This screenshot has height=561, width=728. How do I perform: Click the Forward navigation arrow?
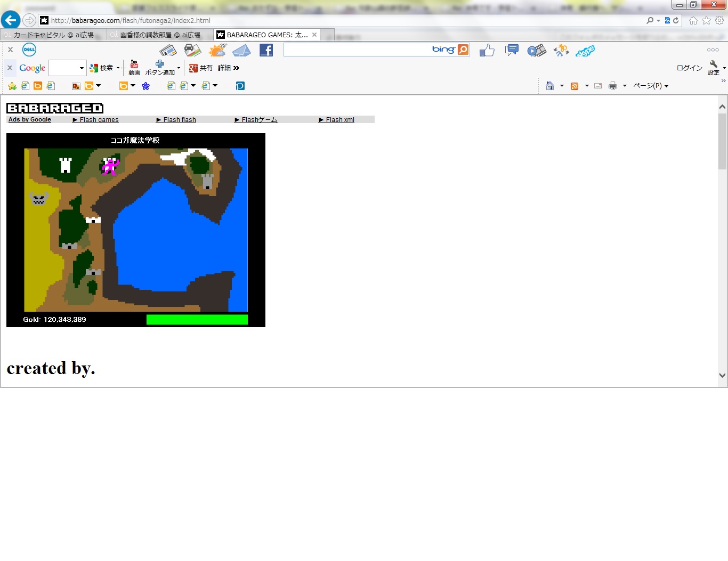(x=29, y=20)
